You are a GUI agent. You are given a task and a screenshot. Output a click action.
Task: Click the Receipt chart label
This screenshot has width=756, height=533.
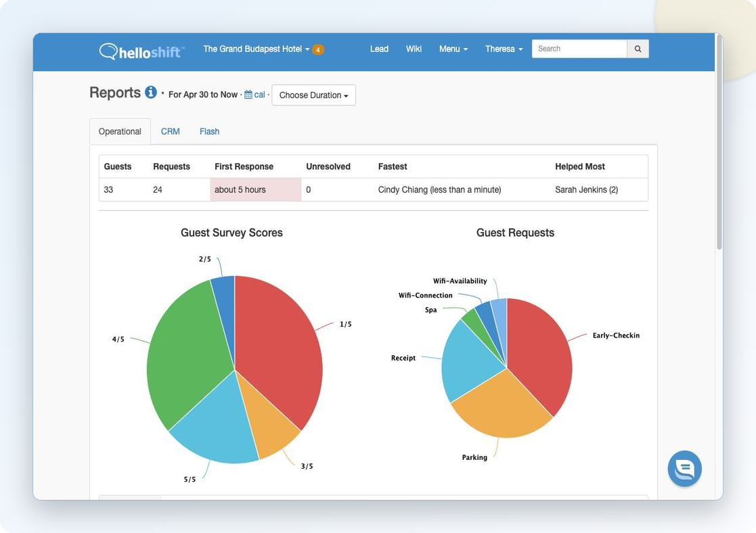tap(403, 358)
